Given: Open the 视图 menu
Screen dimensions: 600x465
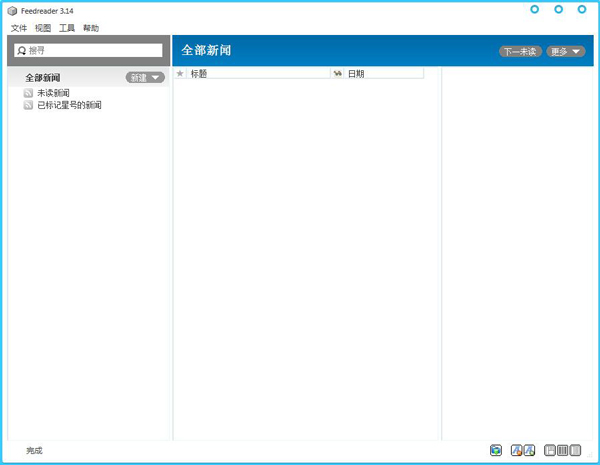Looking at the screenshot, I should (43, 28).
